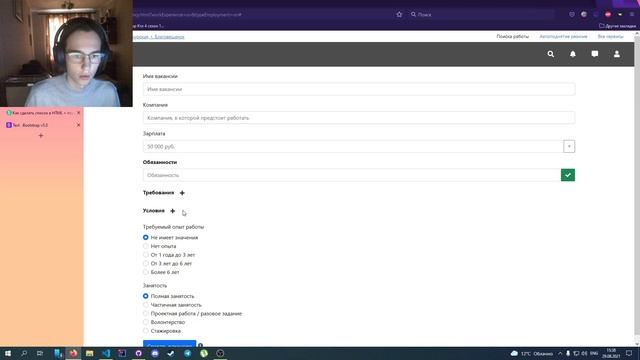This screenshot has height=360, width=640.
Task: Open Task View on taskbar
Action: [40, 353]
